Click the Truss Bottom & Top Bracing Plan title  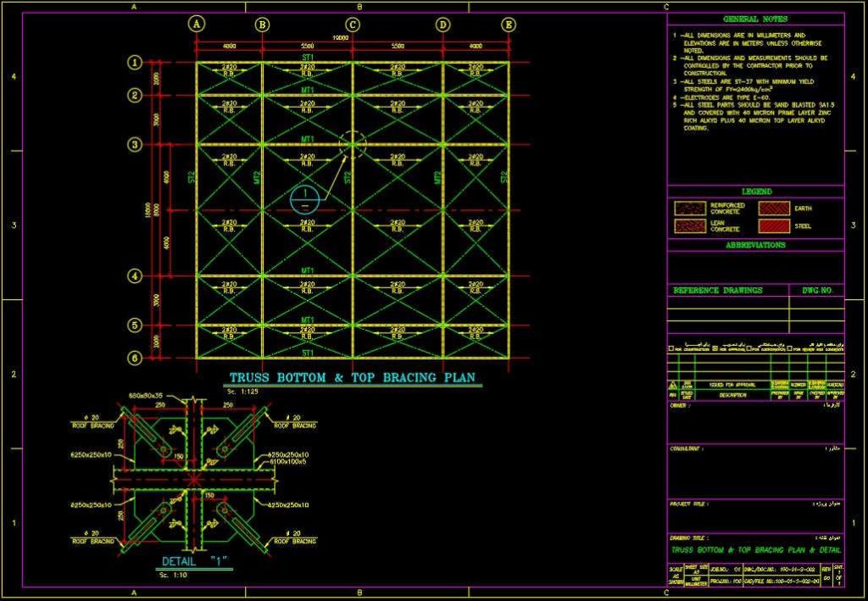pos(353,378)
